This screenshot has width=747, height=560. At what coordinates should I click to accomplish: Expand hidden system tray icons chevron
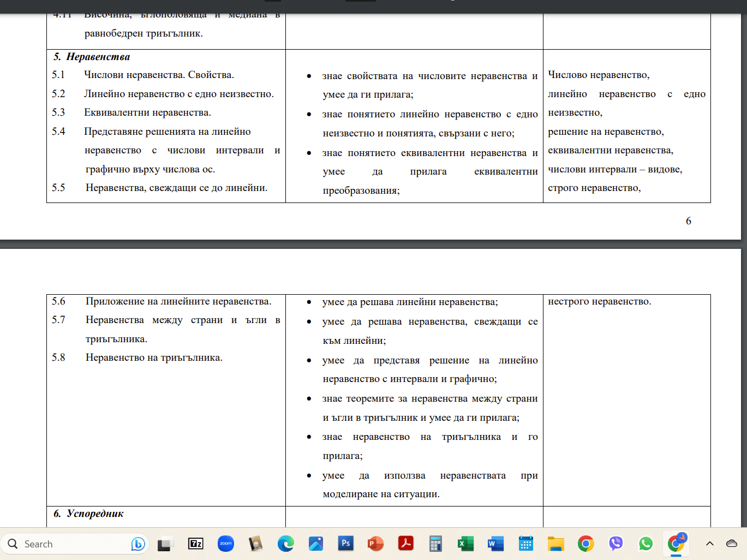coord(709,544)
